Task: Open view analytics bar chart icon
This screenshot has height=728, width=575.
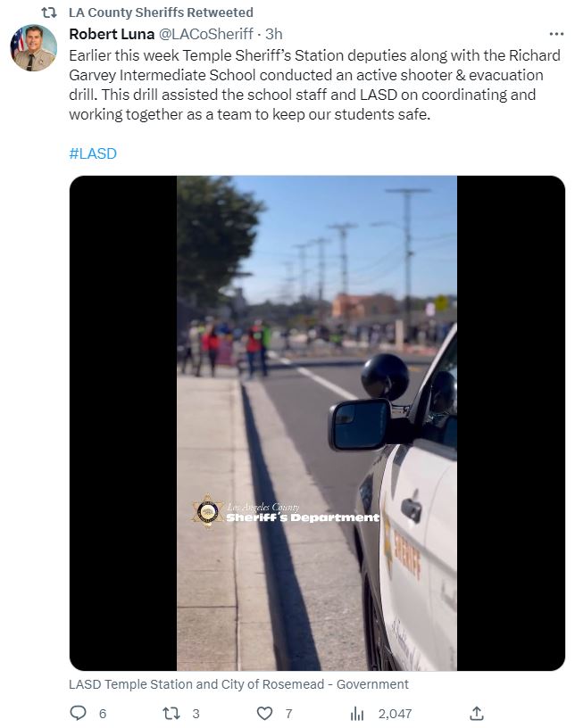Action: (x=357, y=714)
